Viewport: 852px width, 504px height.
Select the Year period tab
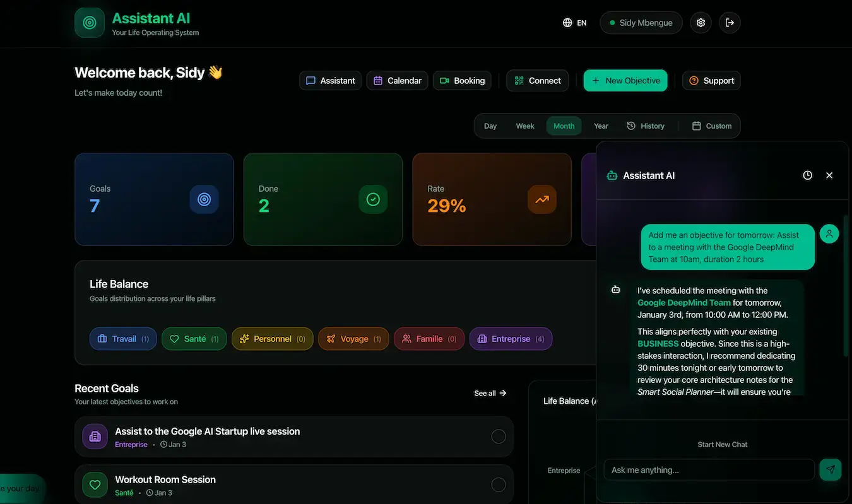(x=601, y=126)
